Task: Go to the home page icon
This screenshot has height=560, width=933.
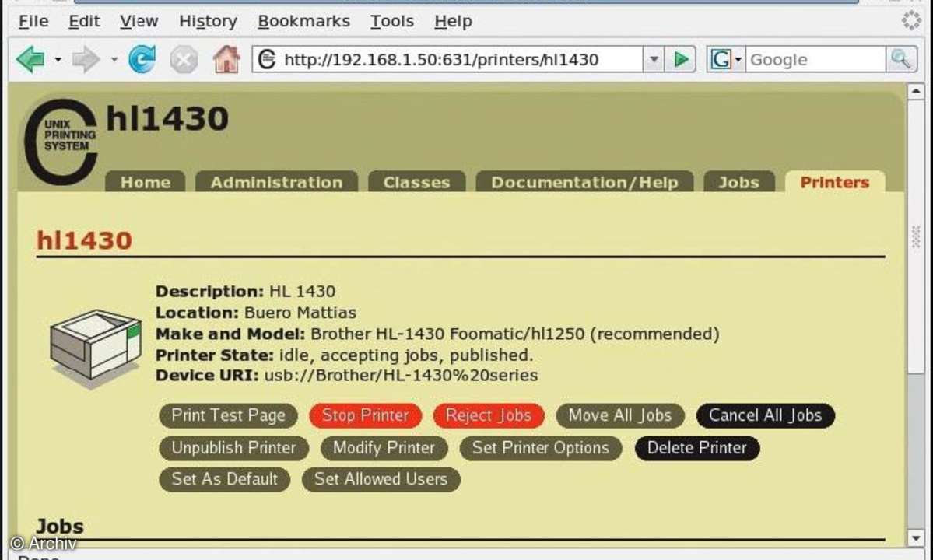Action: (x=226, y=59)
